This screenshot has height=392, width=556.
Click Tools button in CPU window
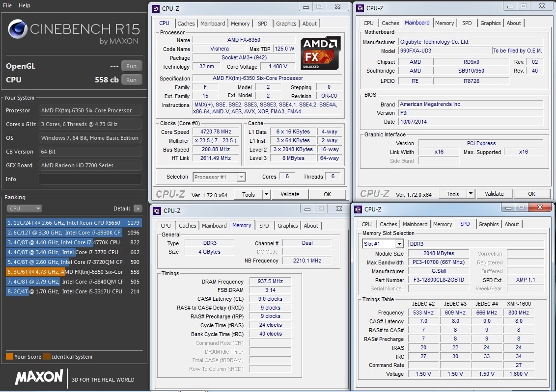(x=248, y=194)
